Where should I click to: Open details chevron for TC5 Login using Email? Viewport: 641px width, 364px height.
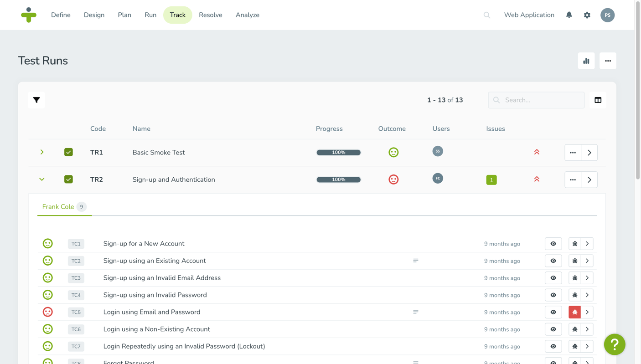(x=587, y=312)
